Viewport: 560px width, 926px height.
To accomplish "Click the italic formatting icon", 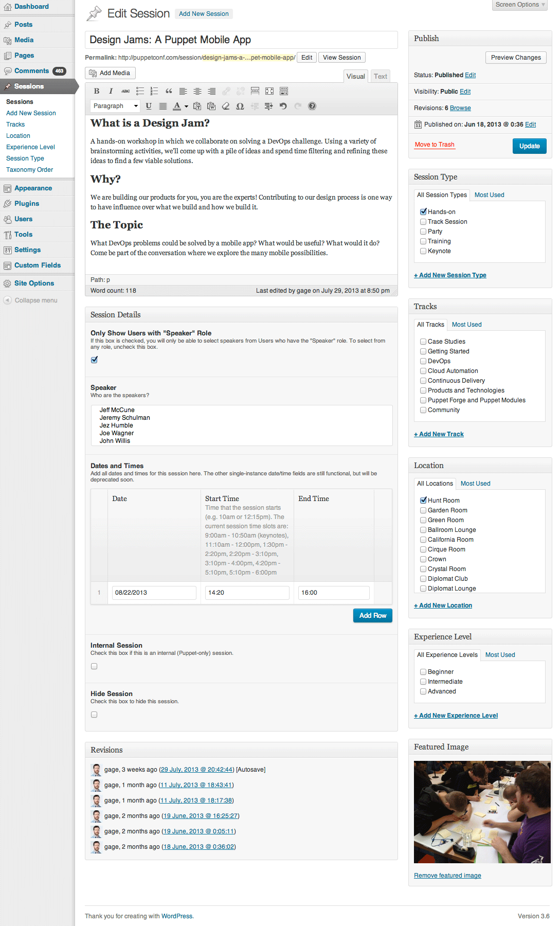I will click(111, 91).
